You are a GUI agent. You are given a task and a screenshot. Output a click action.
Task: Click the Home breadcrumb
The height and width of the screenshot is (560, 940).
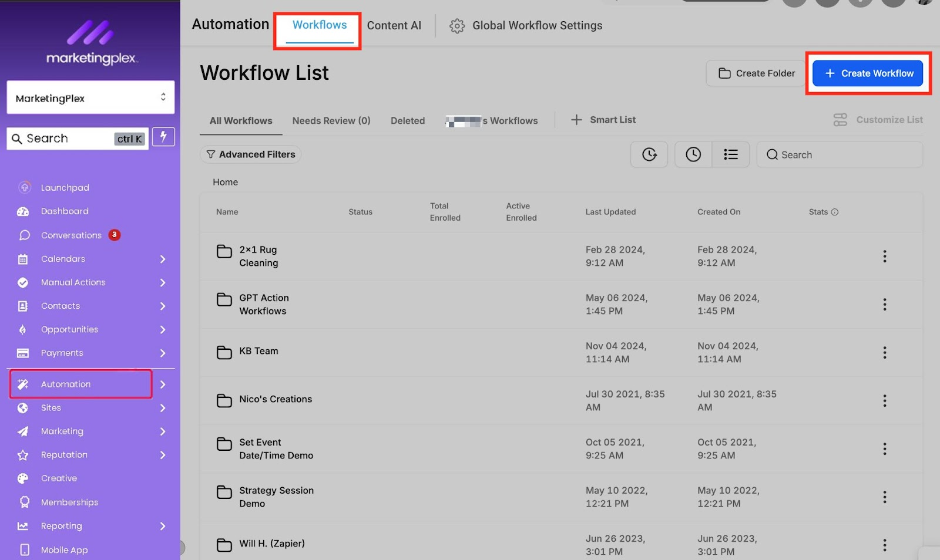pyautogui.click(x=225, y=182)
